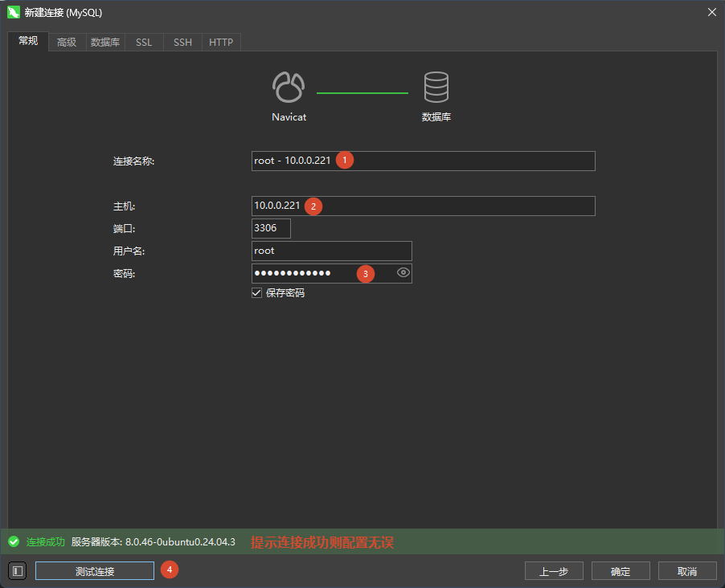Click the server version 8.0.46-0ubuntu0.24.04.3 text
This screenshot has height=588, width=725.
coord(180,541)
